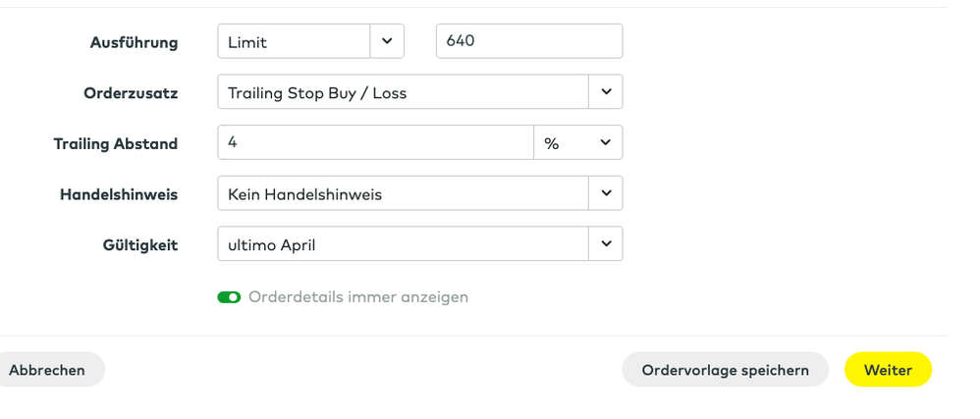This screenshot has width=980, height=419.
Task: Click the limit price field showing 640
Action: (x=528, y=41)
